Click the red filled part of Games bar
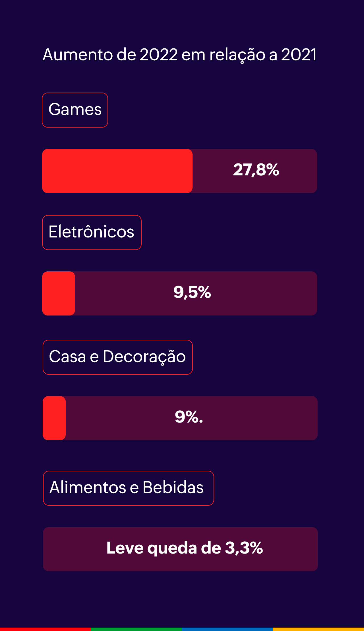The width and height of the screenshot is (364, 631). pyautogui.click(x=117, y=171)
